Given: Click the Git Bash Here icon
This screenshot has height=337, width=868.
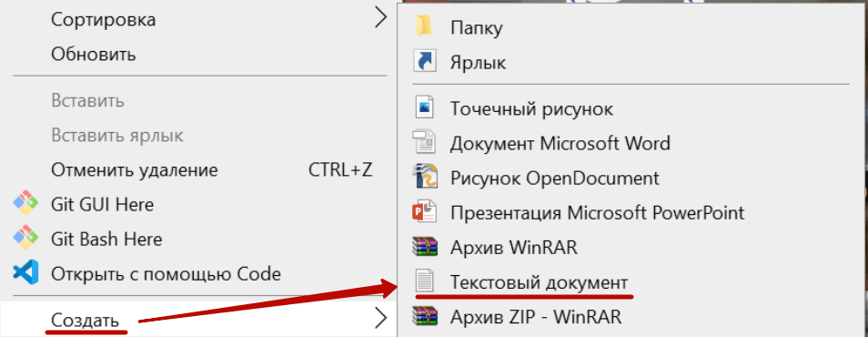Looking at the screenshot, I should (x=25, y=239).
